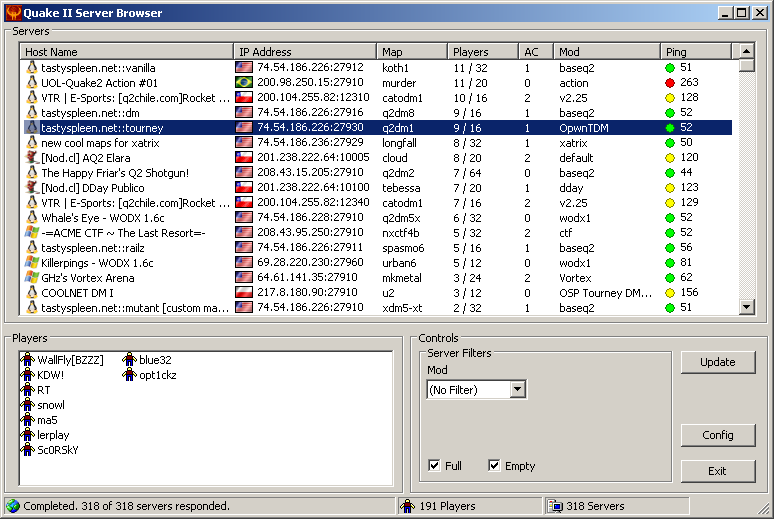The width and height of the screenshot is (774, 519).
Task: Click the Update button
Action: pyautogui.click(x=718, y=362)
